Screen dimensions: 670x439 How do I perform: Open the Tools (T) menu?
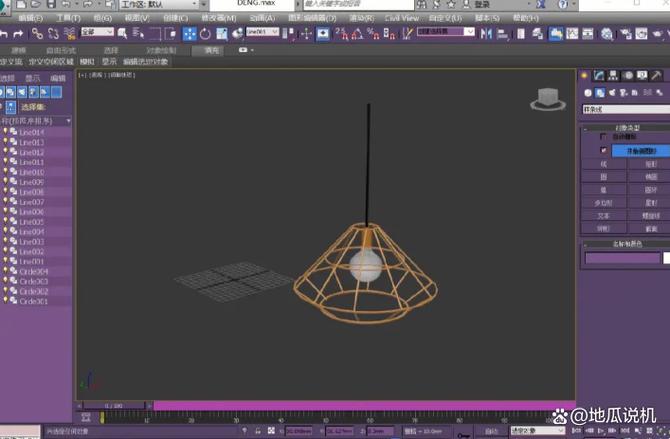pyautogui.click(x=68, y=18)
